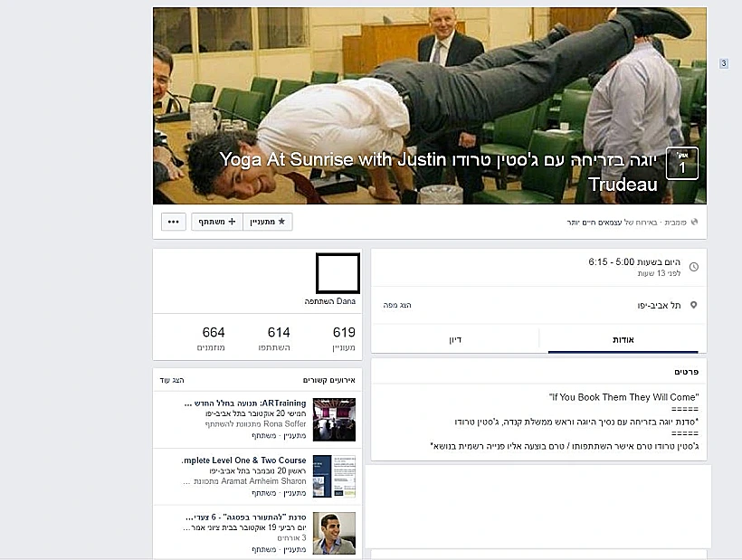
Task: Click the globe public-event icon
Action: pyautogui.click(x=694, y=222)
